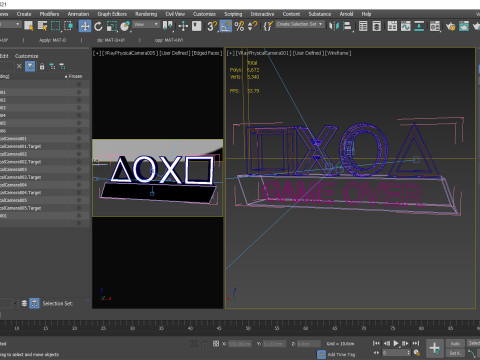Image resolution: width=480 pixels, height=360 pixels.
Task: Select the PhysicalCamera005 row in the explorer list
Action: pyautogui.click(x=45, y=200)
